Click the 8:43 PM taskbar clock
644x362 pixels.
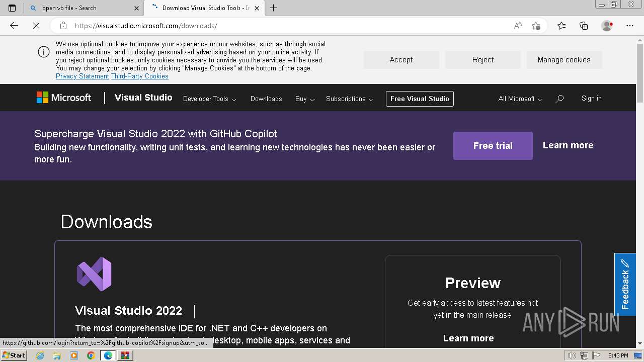[x=618, y=355]
